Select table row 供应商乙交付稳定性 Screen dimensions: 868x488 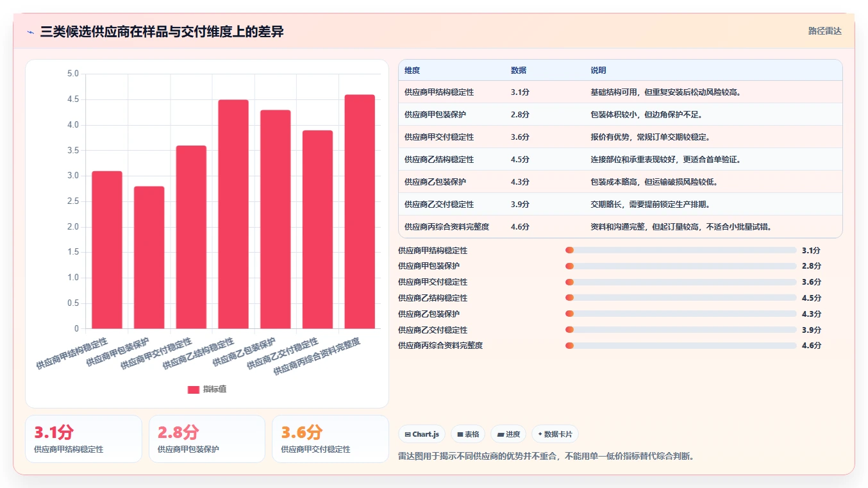[620, 204]
